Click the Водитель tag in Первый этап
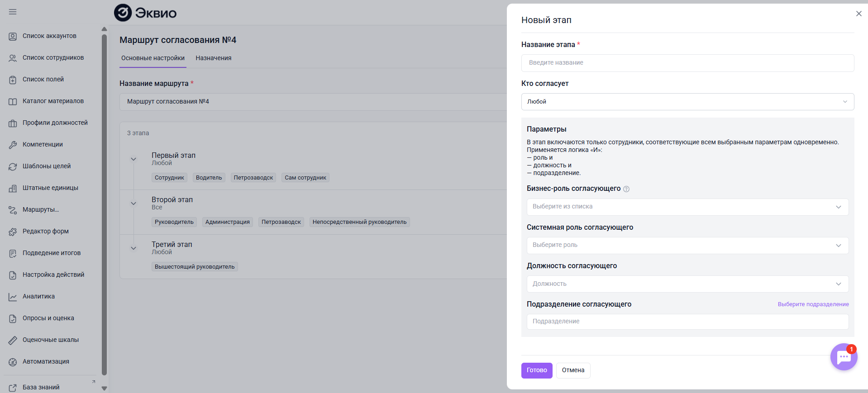The height and width of the screenshot is (393, 868). tap(209, 178)
